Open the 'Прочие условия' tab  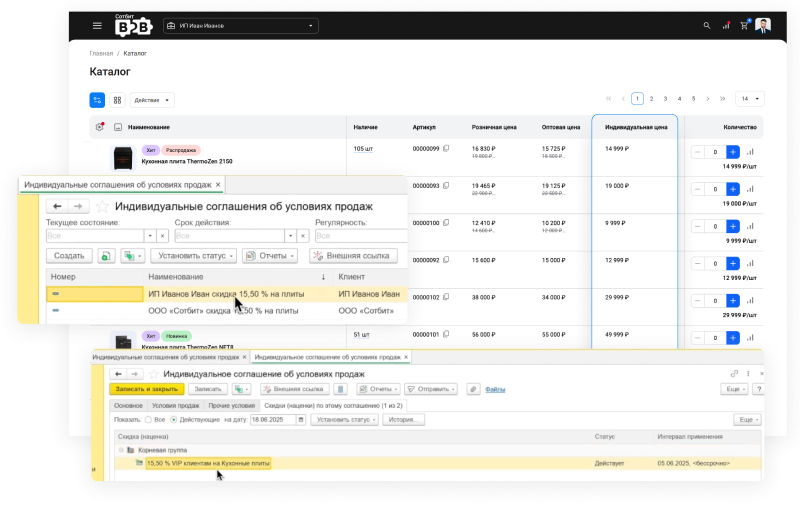[x=231, y=406]
